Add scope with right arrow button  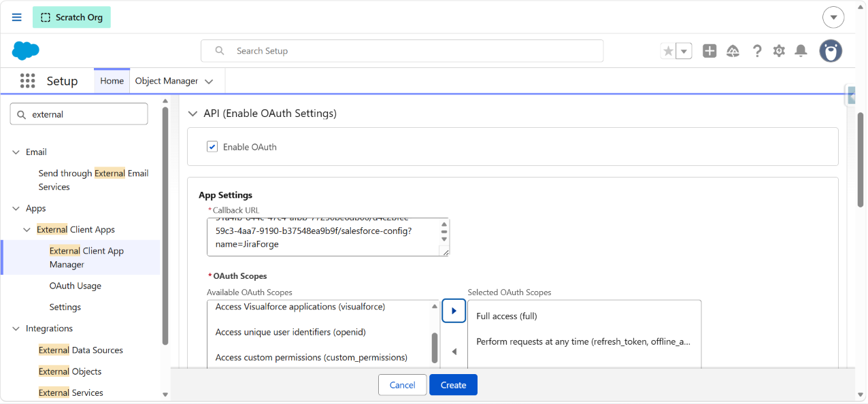click(454, 311)
